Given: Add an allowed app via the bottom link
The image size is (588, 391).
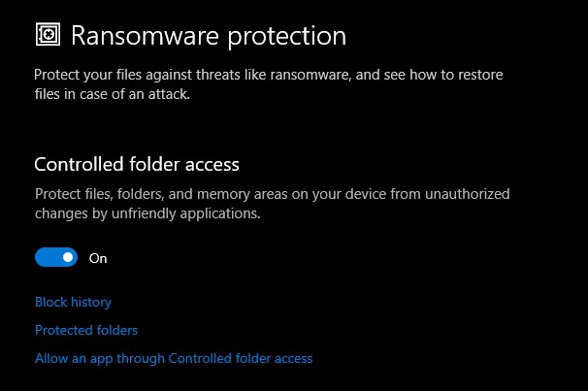Looking at the screenshot, I should coord(174,358).
